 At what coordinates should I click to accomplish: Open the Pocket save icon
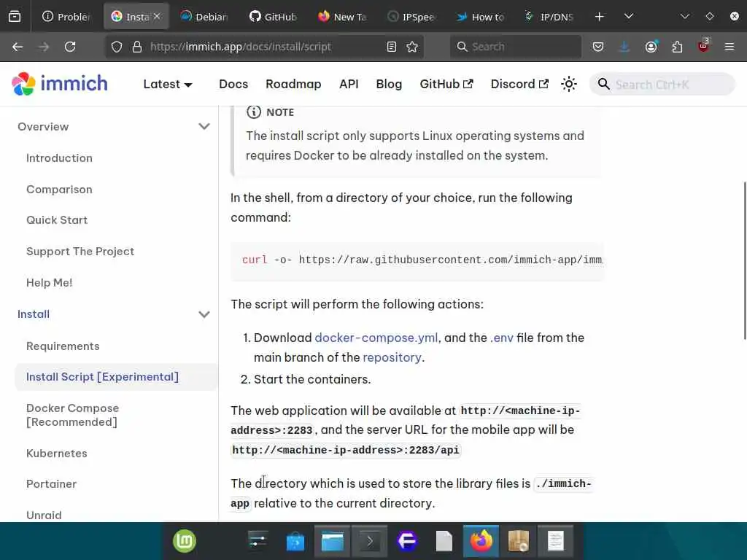[x=598, y=47]
